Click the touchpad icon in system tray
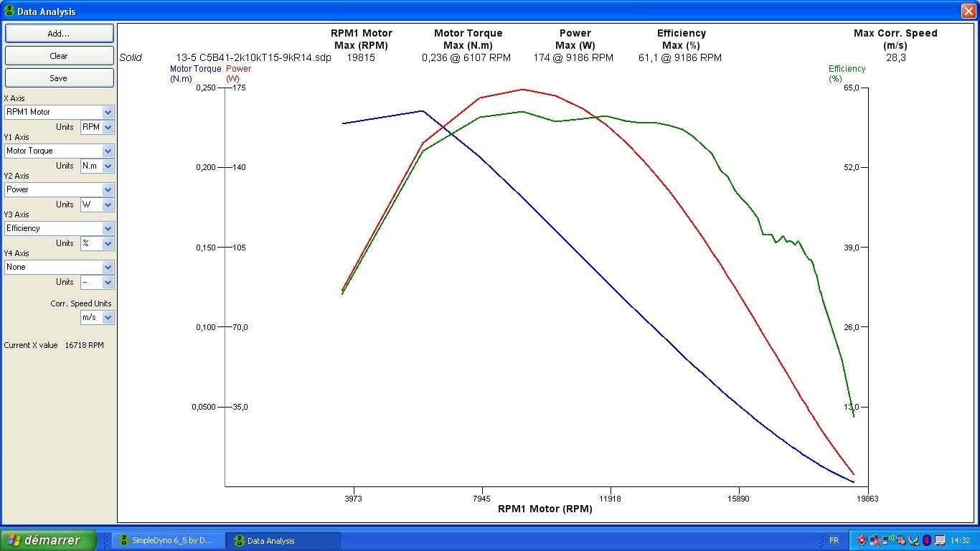The width and height of the screenshot is (980, 551). pos(940,540)
